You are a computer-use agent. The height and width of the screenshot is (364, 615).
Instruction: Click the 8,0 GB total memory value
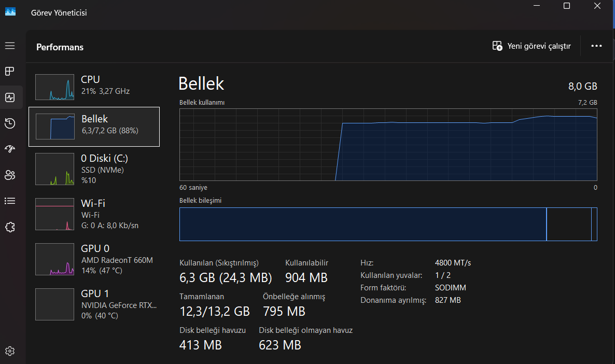point(582,86)
